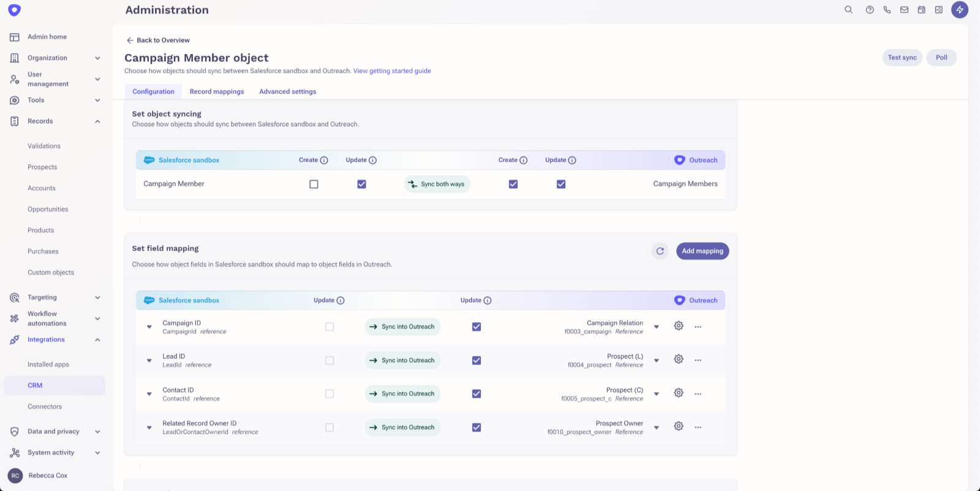
Task: Click info icon beside Outreach Update in field mapping
Action: (x=488, y=300)
